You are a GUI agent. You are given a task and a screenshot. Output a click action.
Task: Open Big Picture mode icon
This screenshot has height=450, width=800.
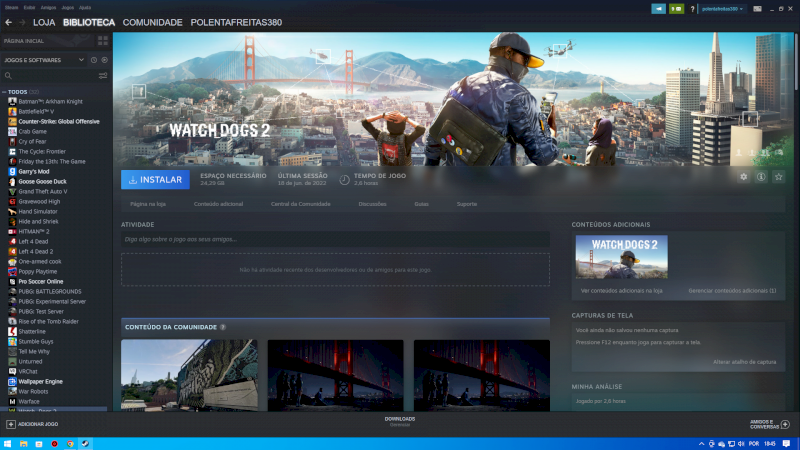coord(757,9)
